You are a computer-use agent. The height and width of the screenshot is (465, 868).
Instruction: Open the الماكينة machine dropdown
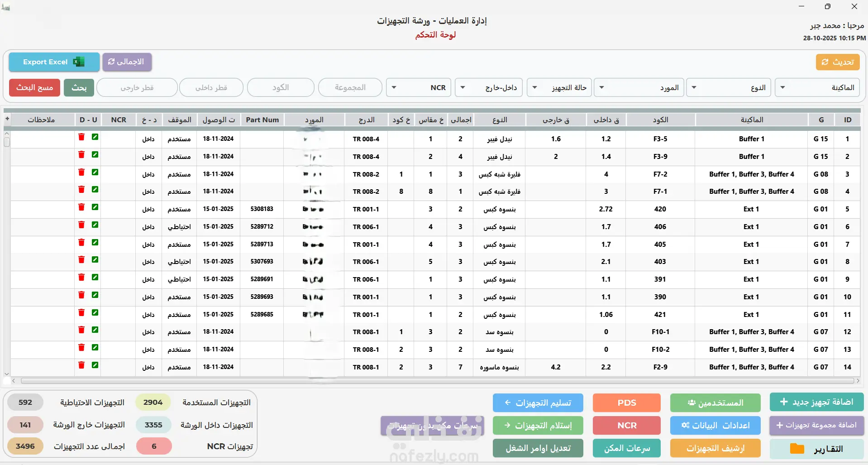click(x=817, y=87)
